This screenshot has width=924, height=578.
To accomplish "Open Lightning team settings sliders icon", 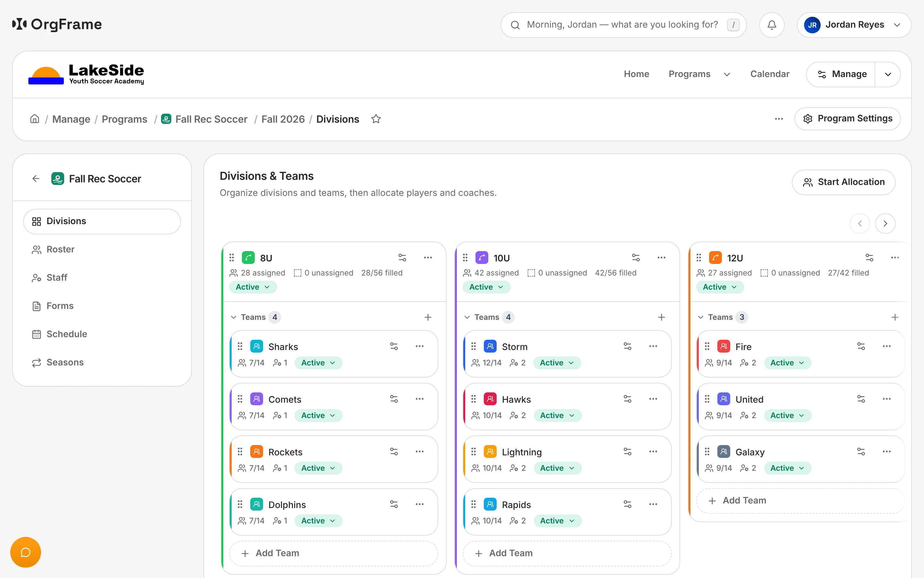I will point(627,451).
